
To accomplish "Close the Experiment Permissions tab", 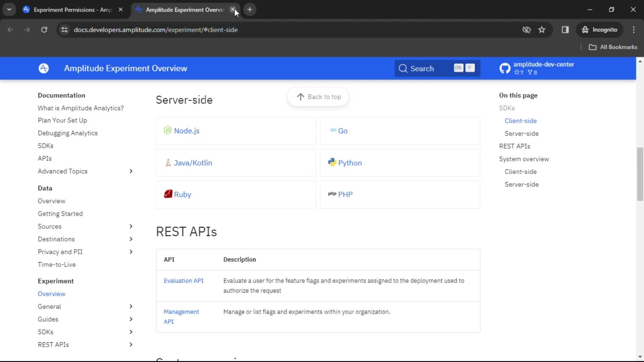I will (120, 10).
